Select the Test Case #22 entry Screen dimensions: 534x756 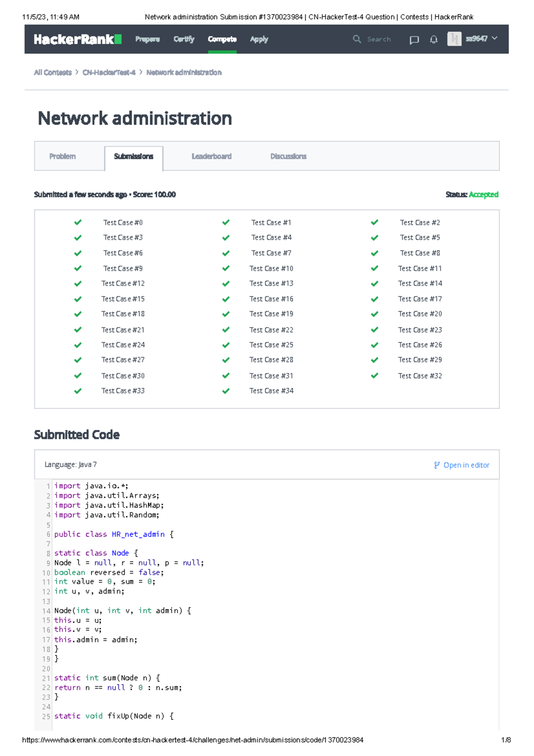271,330
